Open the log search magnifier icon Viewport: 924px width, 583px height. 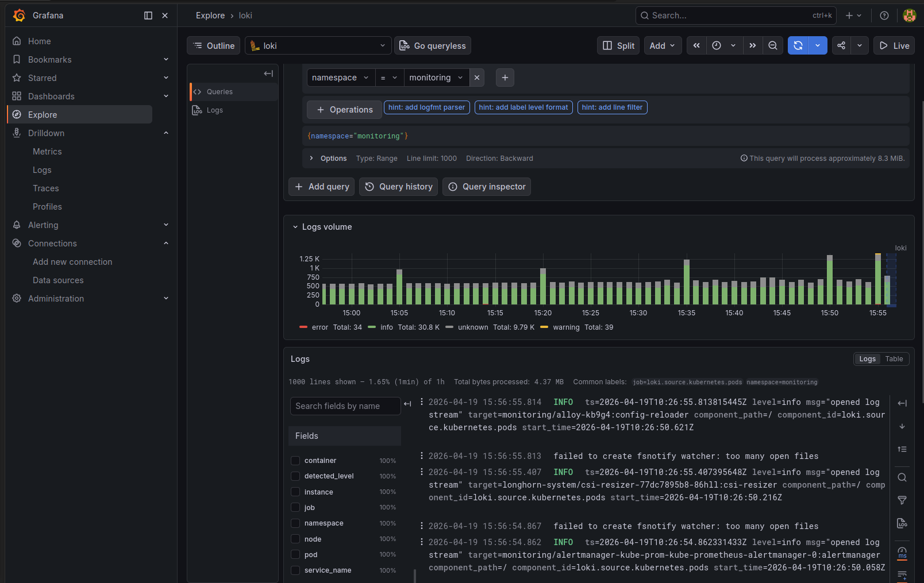point(902,477)
